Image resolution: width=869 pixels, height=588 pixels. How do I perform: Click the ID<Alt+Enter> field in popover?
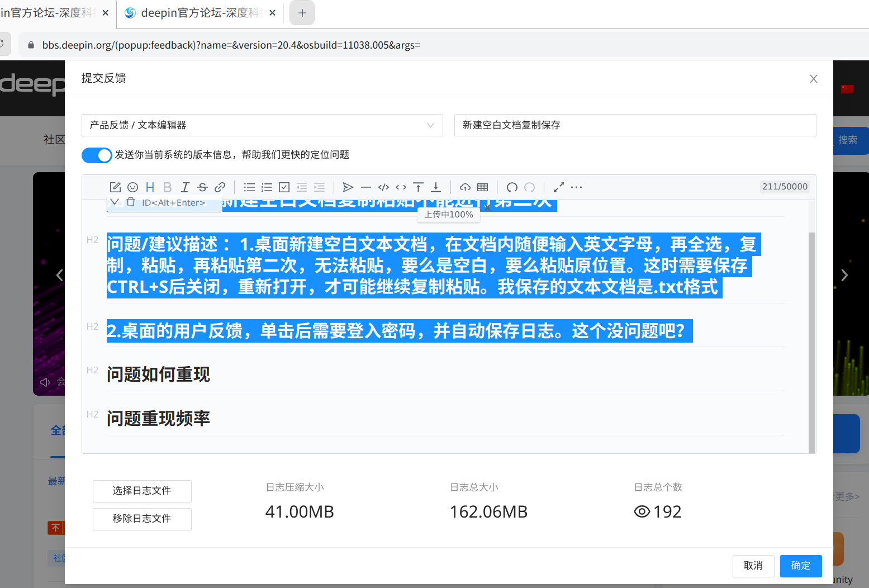(x=174, y=203)
